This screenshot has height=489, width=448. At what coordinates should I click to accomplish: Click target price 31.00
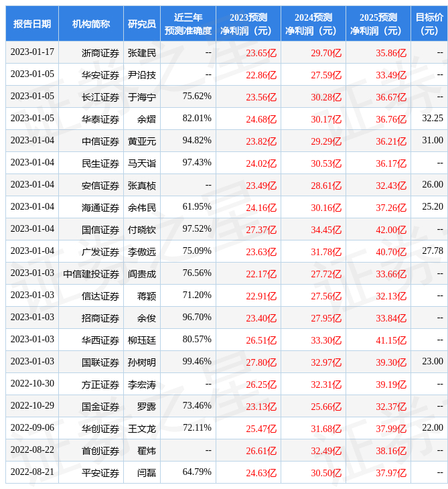[433, 141]
